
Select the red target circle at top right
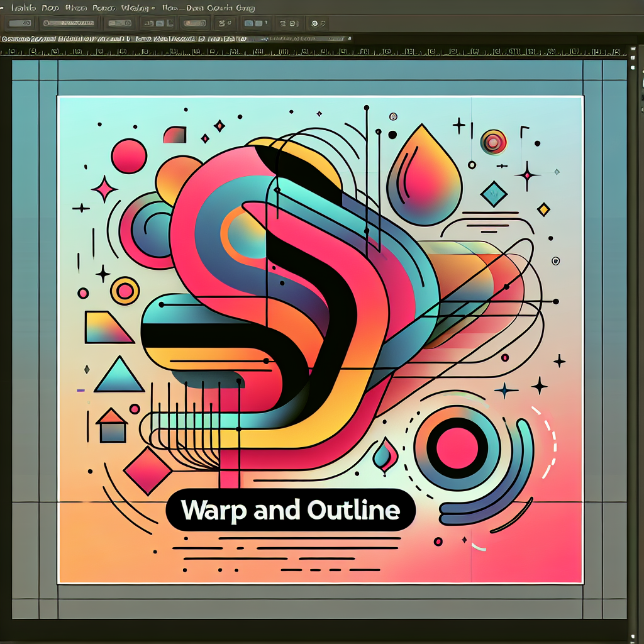(x=493, y=143)
